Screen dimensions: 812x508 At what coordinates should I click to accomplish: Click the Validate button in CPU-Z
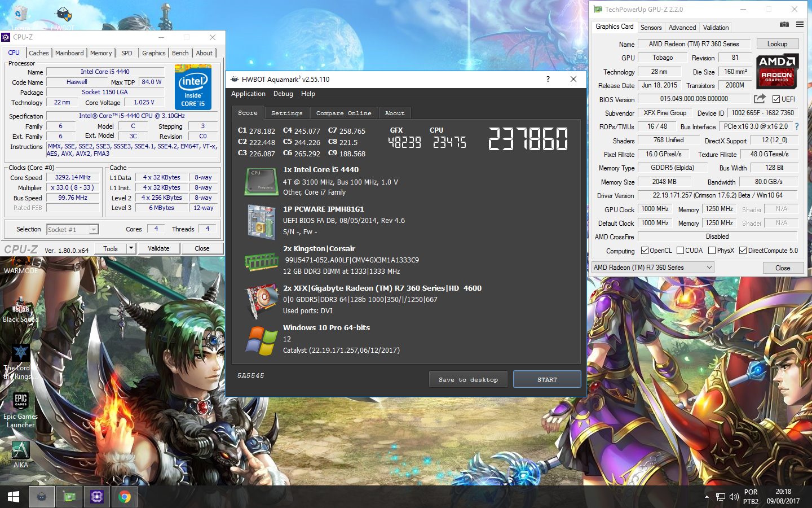158,248
